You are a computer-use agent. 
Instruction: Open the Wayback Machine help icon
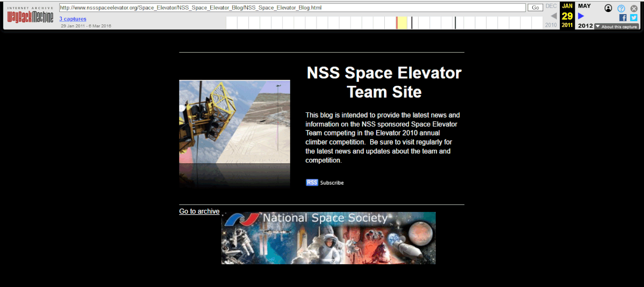[621, 8]
